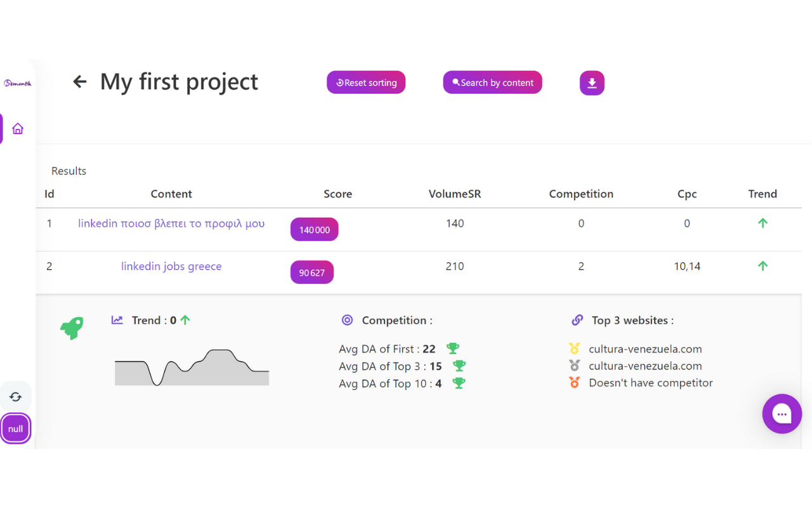
Task: Sort by Score column header
Action: [337, 194]
